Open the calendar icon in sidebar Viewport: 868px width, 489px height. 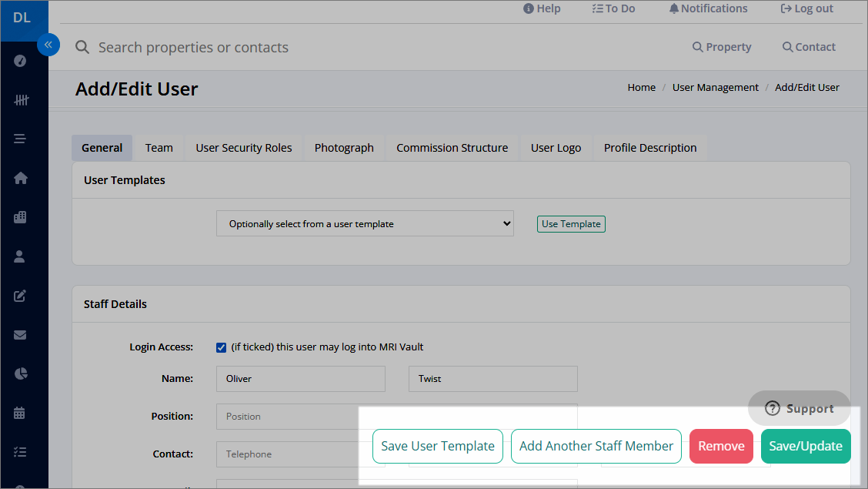19,413
